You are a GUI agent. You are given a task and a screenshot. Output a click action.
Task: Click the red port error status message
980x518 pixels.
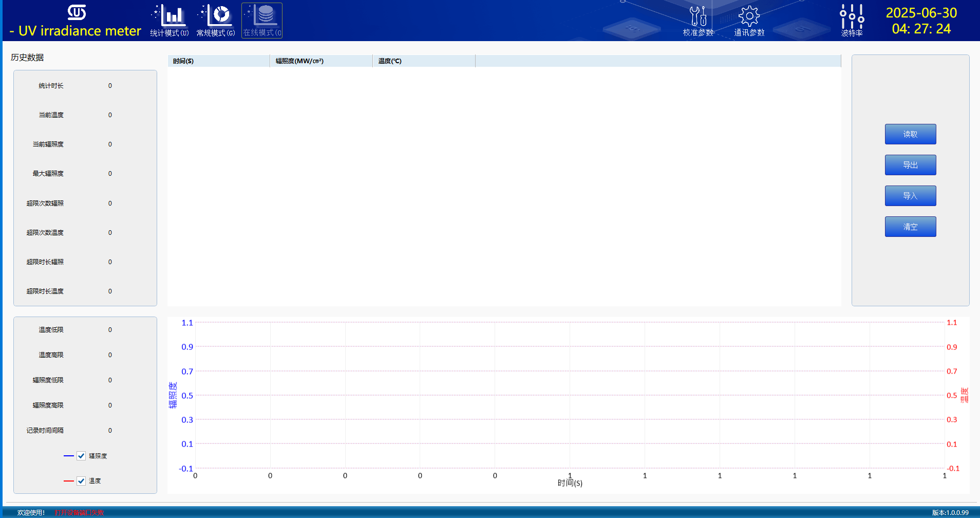click(x=79, y=512)
